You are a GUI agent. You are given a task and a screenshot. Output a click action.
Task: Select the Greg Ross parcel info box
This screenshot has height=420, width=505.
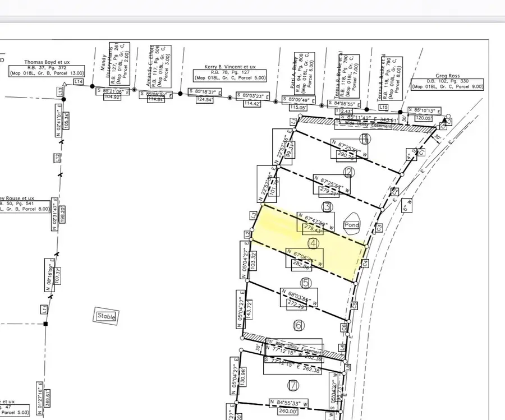[x=446, y=83]
